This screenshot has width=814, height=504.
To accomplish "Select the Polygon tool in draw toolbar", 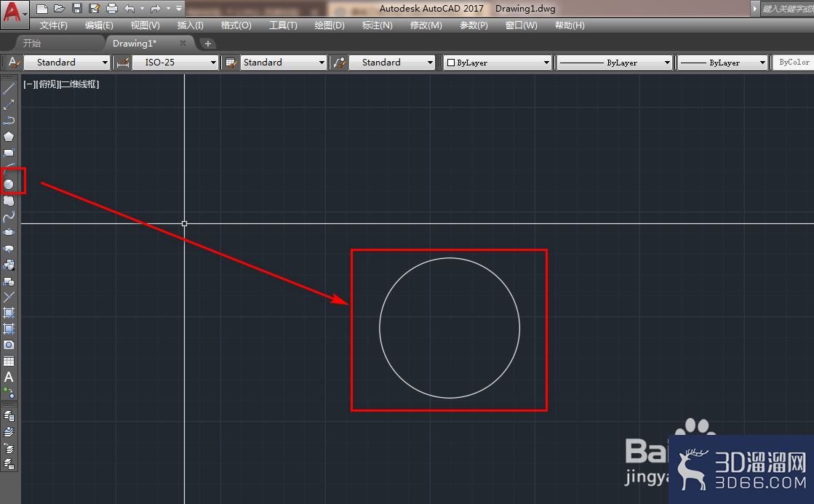I will (x=9, y=137).
